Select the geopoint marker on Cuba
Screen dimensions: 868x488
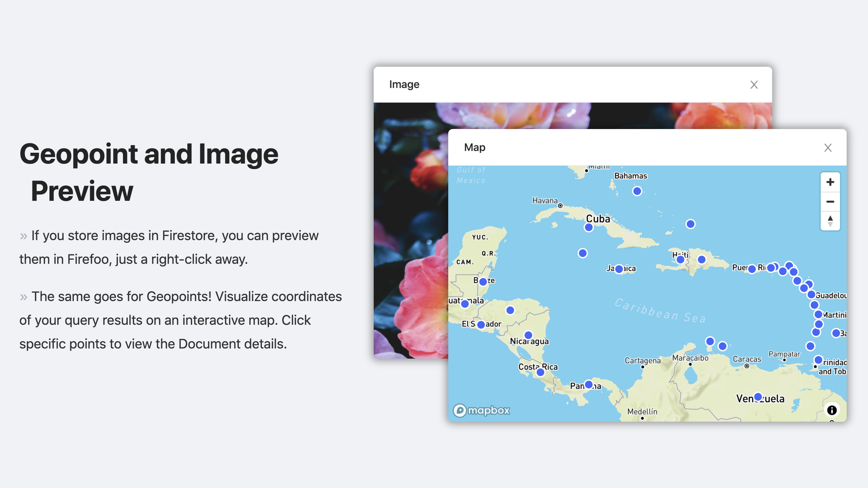click(x=589, y=228)
